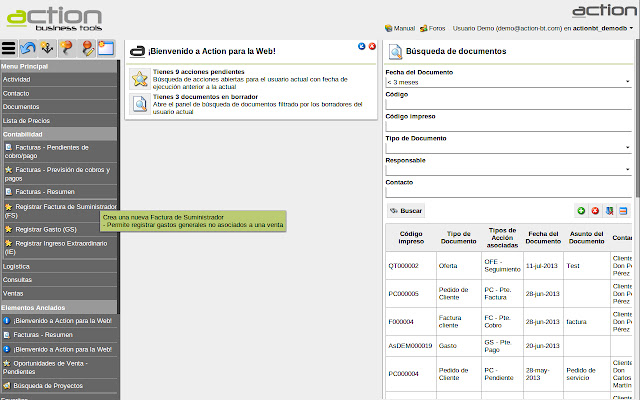Click the blue arrow icon on welcome panel
Screen dimensions: 640x400
pos(362,47)
